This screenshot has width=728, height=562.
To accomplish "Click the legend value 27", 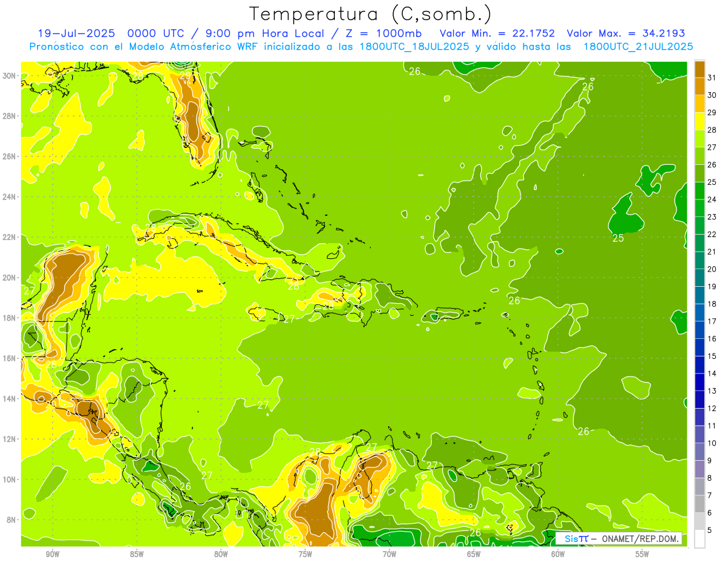I will [712, 147].
